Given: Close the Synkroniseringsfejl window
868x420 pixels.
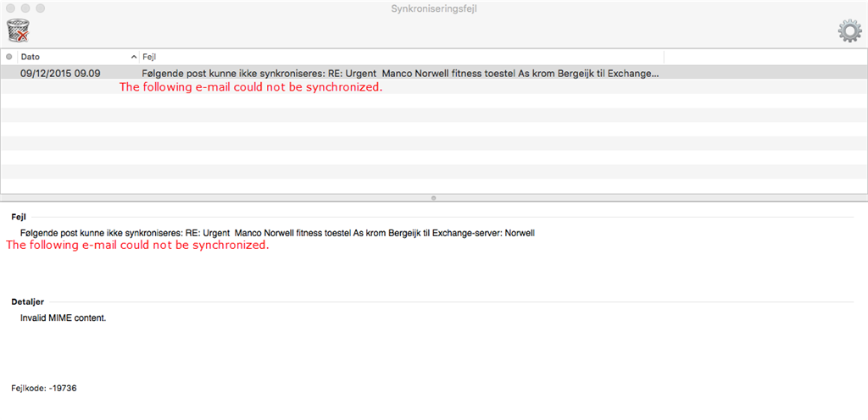Looking at the screenshot, I should (x=10, y=8).
